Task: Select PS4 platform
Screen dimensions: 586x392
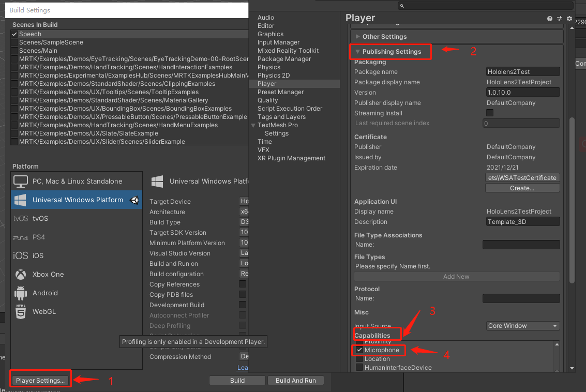Action: (x=77, y=237)
